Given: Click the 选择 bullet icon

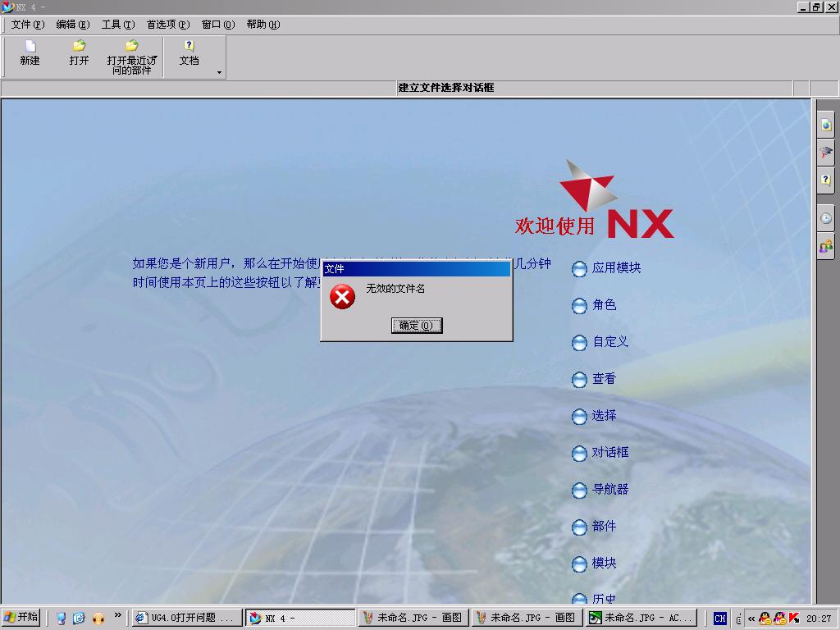Looking at the screenshot, I should coord(579,417).
